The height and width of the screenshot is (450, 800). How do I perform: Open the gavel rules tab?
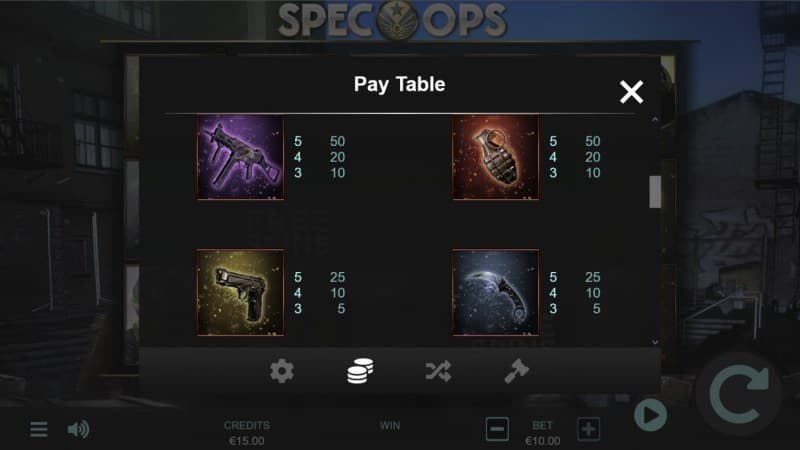coord(516,371)
